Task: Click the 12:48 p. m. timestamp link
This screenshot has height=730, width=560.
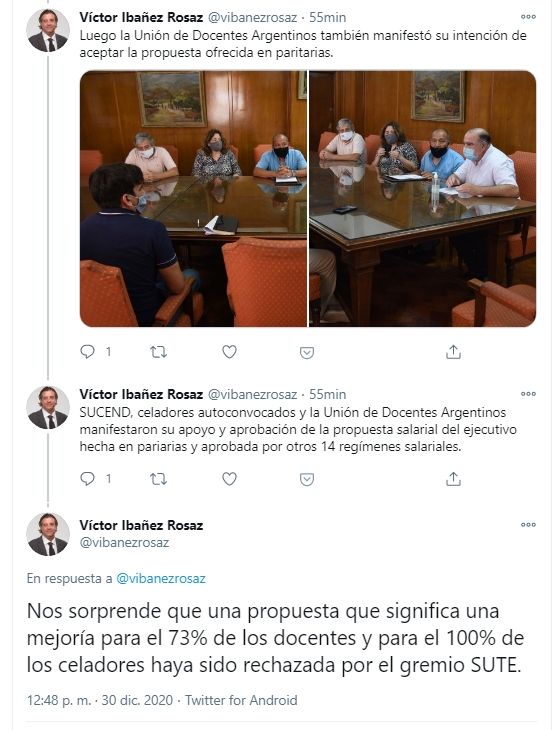Action: (59, 700)
